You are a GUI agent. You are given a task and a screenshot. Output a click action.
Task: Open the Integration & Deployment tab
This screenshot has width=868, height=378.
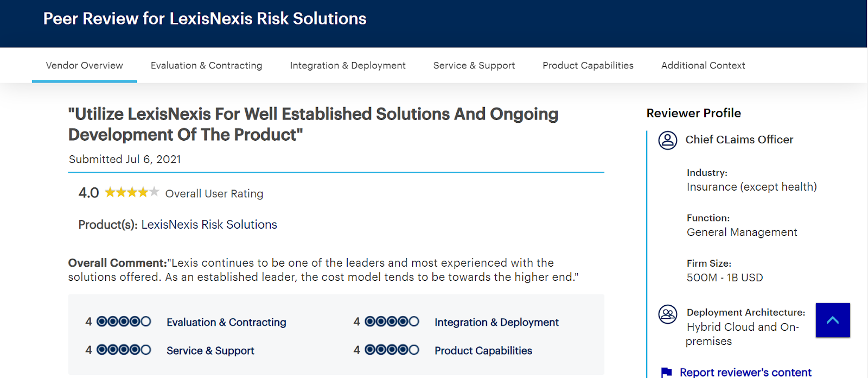[x=348, y=66]
